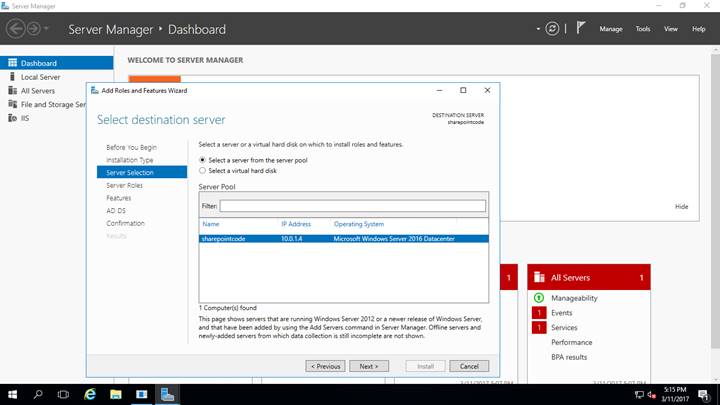This screenshot has width=720, height=405.
Task: Click the Dashboard grid icon in sidebar
Action: click(12, 62)
